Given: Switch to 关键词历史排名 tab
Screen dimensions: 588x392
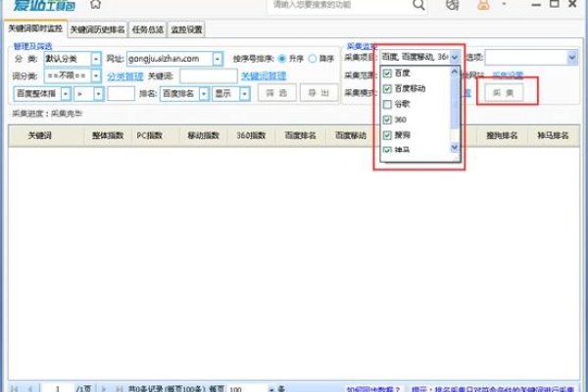Looking at the screenshot, I should 97,29.
